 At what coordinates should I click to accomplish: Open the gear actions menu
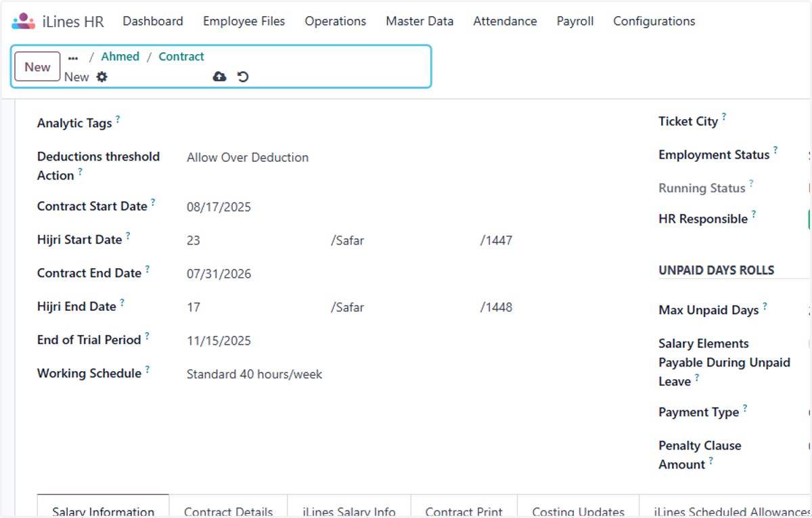point(101,77)
